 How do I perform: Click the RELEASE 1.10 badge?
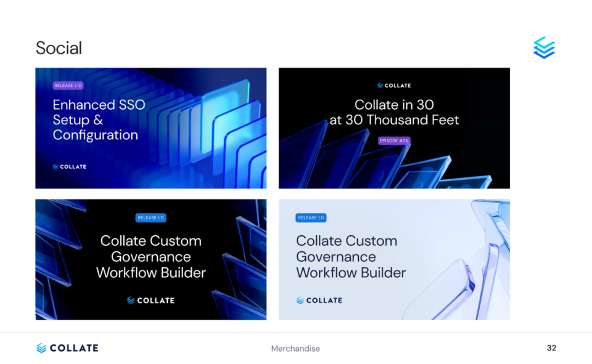(68, 85)
